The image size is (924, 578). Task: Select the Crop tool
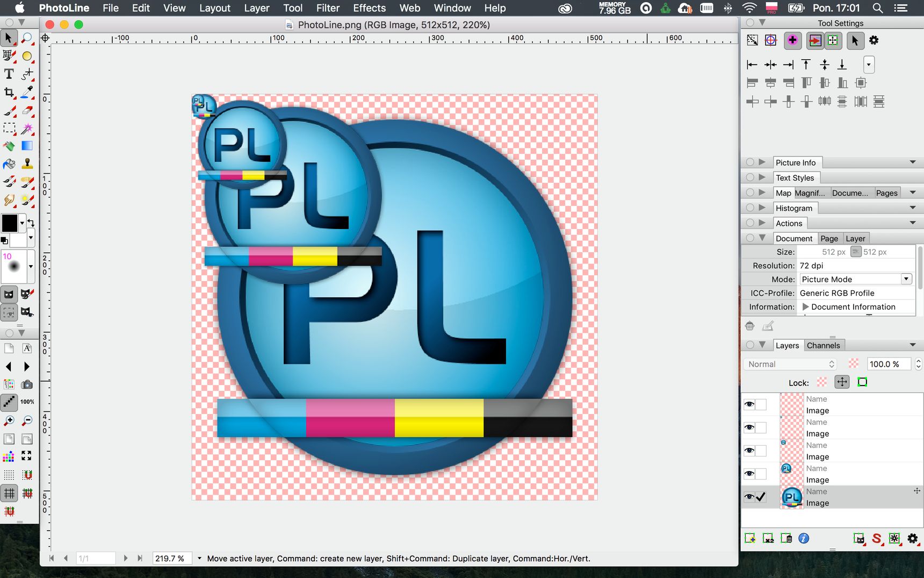tap(9, 92)
